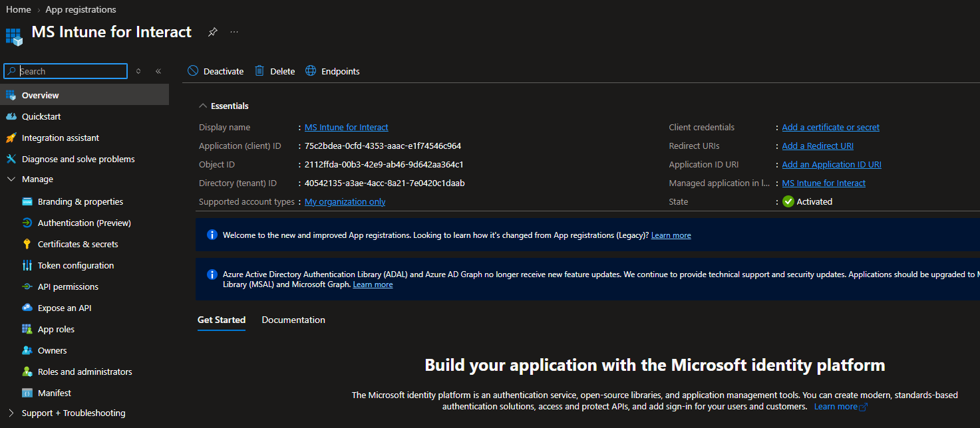Click the info icon on the ADAL banner
Viewport: 980px width, 428px height.
[x=212, y=274]
